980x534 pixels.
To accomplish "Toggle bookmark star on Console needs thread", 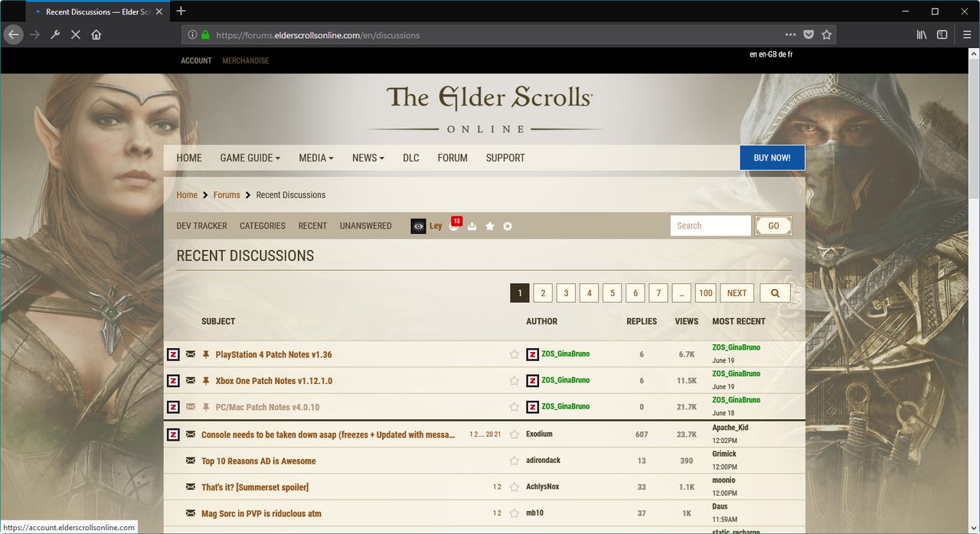I will [514, 435].
